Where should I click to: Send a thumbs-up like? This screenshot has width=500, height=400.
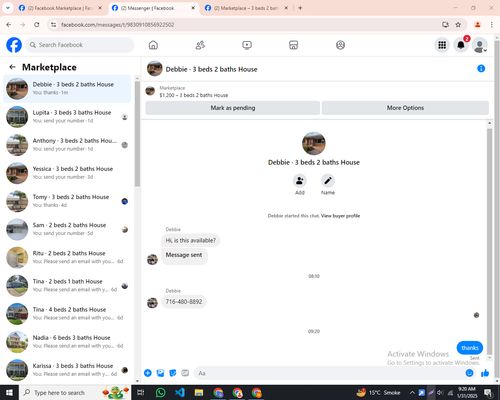tap(485, 373)
